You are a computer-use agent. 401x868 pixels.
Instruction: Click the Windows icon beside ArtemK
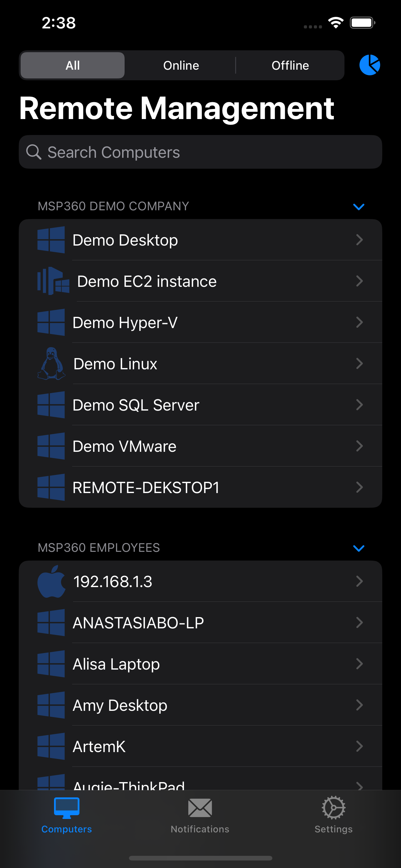tap(51, 746)
